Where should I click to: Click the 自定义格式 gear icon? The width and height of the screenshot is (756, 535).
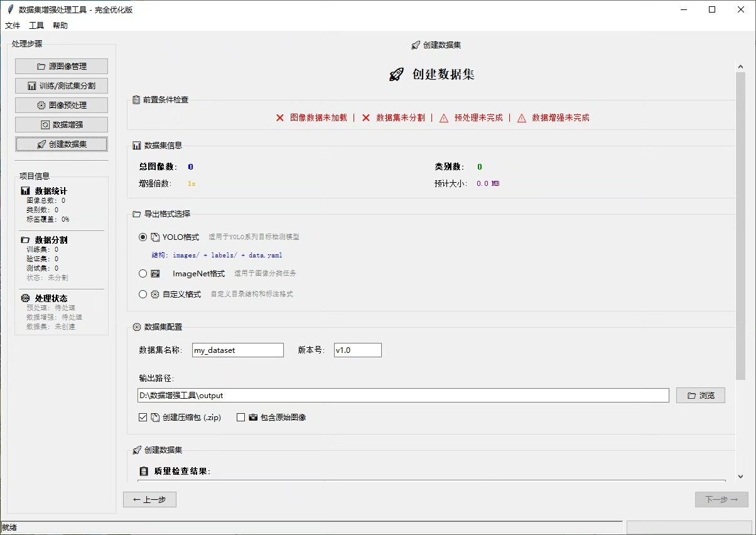155,294
